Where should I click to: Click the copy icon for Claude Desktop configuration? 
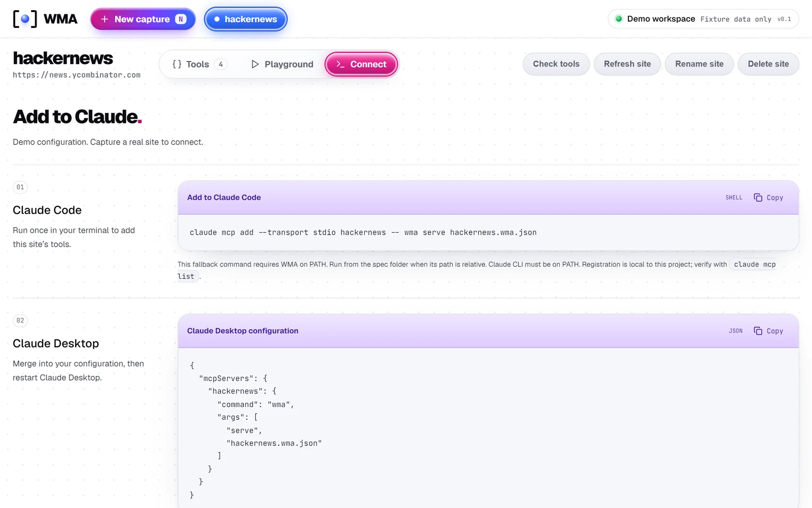(758, 331)
